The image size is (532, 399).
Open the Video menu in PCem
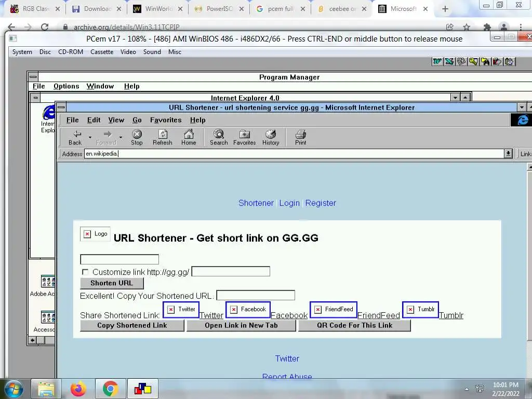click(x=128, y=52)
